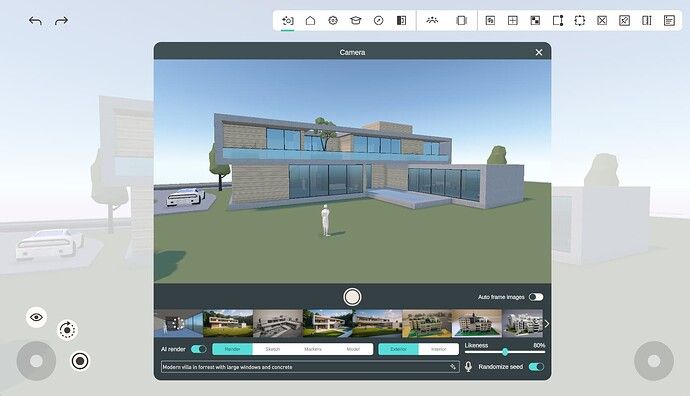The height and width of the screenshot is (396, 690).
Task: Click the round shutter capture button
Action: click(352, 297)
